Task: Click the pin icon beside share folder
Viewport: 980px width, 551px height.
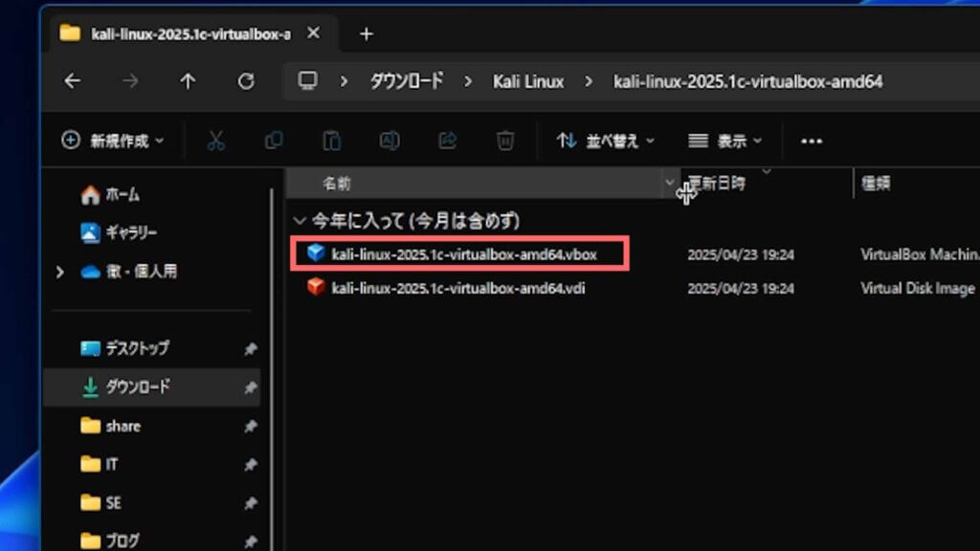Action: point(251,426)
